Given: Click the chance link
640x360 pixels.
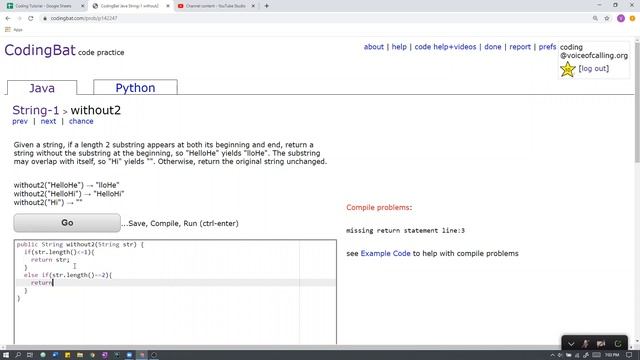Looking at the screenshot, I should coord(81,121).
